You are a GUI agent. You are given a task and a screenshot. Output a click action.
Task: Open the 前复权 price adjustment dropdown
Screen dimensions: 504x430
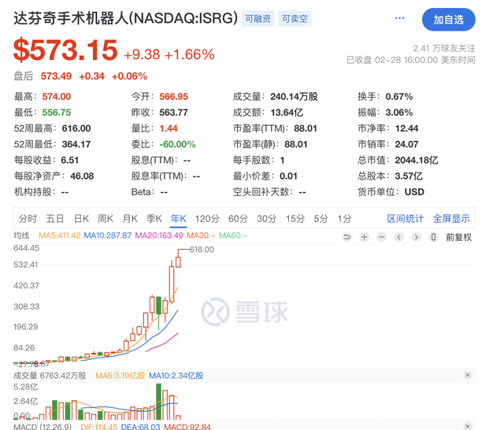(x=458, y=238)
